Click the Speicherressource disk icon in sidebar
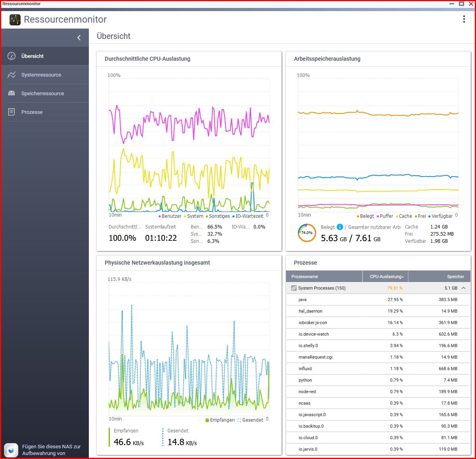The image size is (476, 459). click(x=12, y=93)
